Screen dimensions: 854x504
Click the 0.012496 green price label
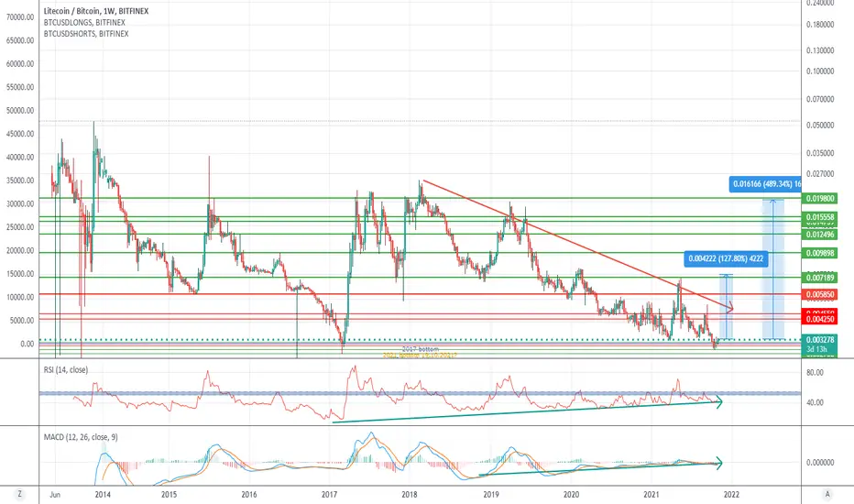coord(820,235)
